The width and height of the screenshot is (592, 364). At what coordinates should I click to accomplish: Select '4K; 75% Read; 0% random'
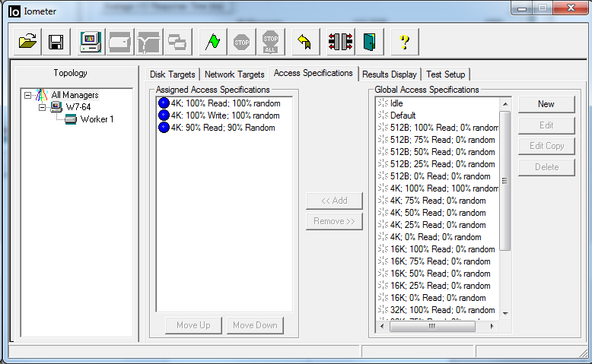(438, 201)
